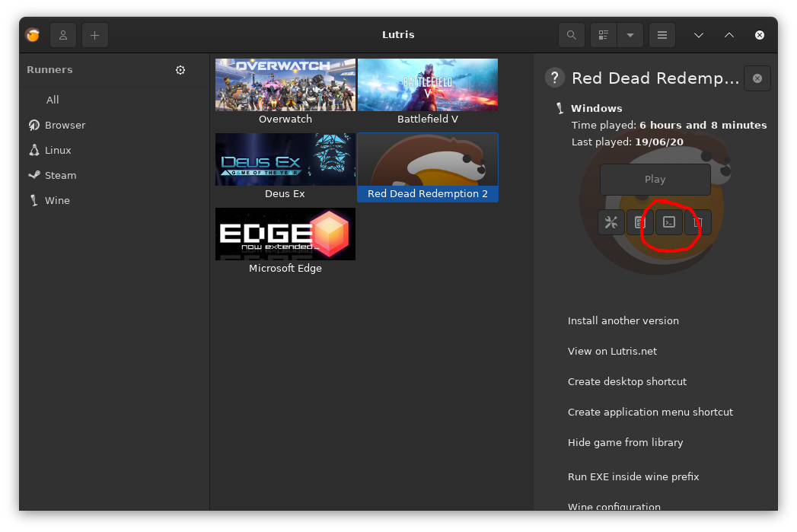Click the Runners section header
The width and height of the screenshot is (797, 532).
point(49,70)
